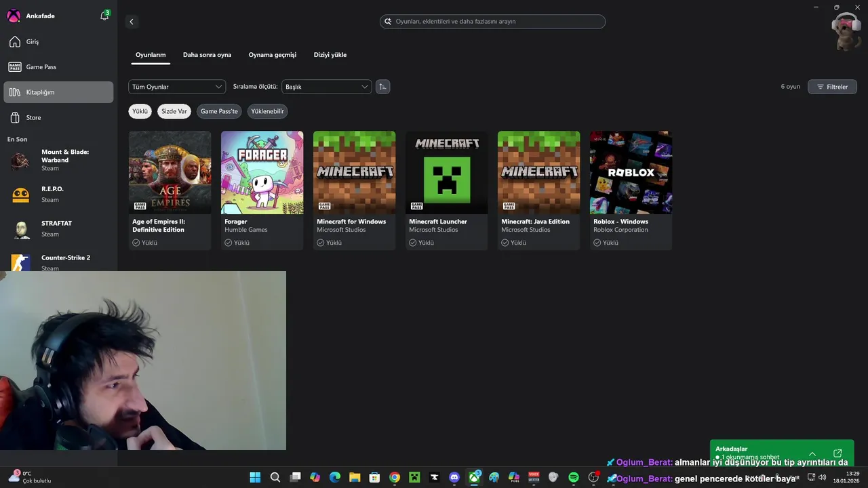Click the "En Son" sidebar heading
Image resolution: width=868 pixels, height=488 pixels.
pyautogui.click(x=18, y=139)
